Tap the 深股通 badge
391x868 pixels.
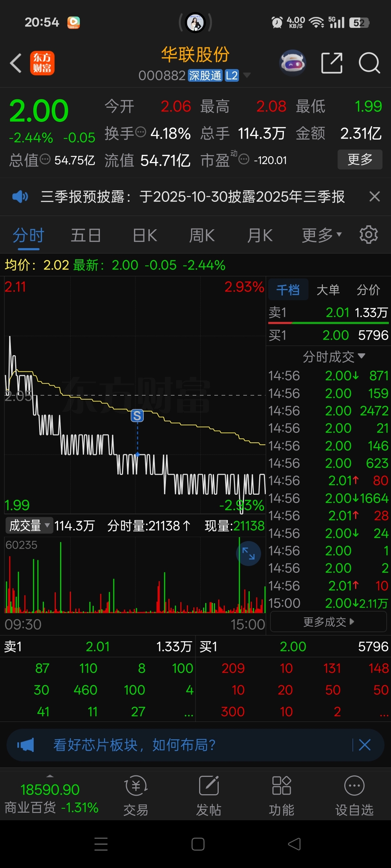pos(205,76)
